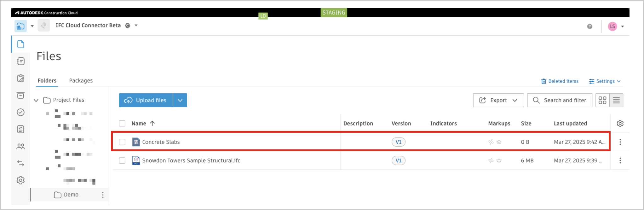Click the globe icon beside project name
The width and height of the screenshot is (644, 210).
pos(128,26)
